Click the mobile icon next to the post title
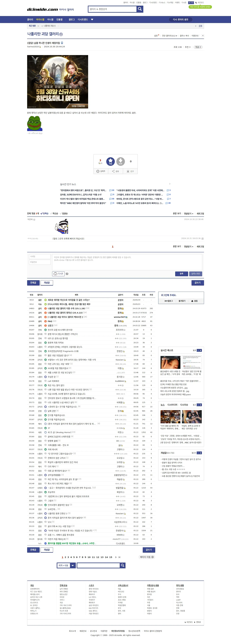This screenshot has width=231, height=644. point(62,43)
